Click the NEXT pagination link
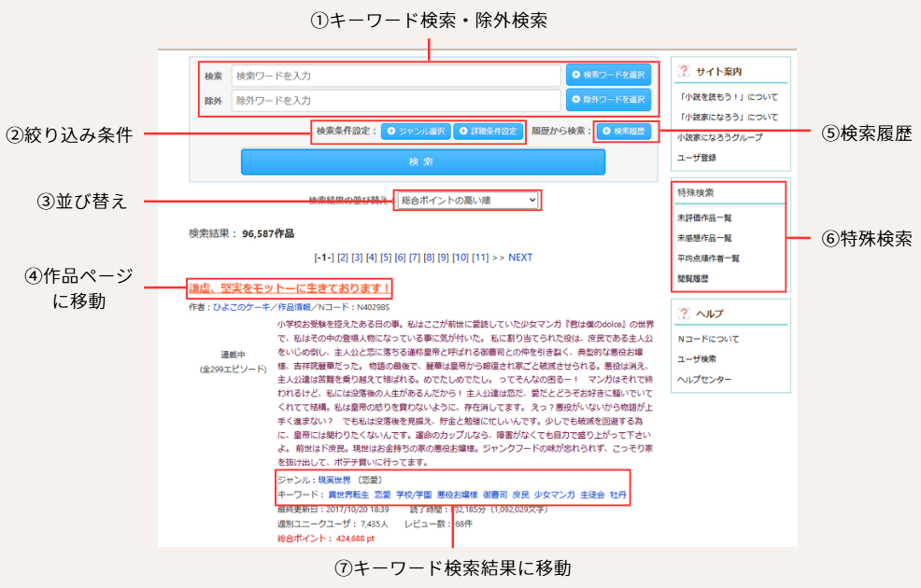 tap(520, 258)
